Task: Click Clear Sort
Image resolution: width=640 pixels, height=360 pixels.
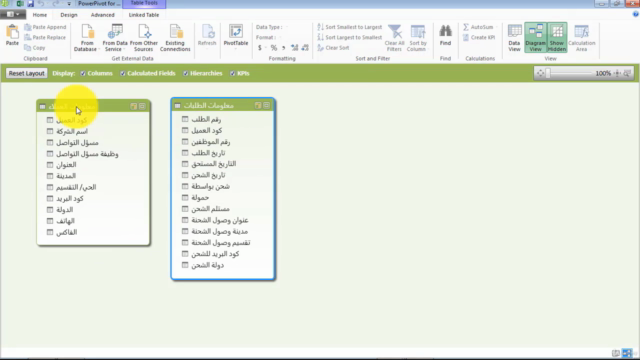Action: pyautogui.click(x=333, y=48)
